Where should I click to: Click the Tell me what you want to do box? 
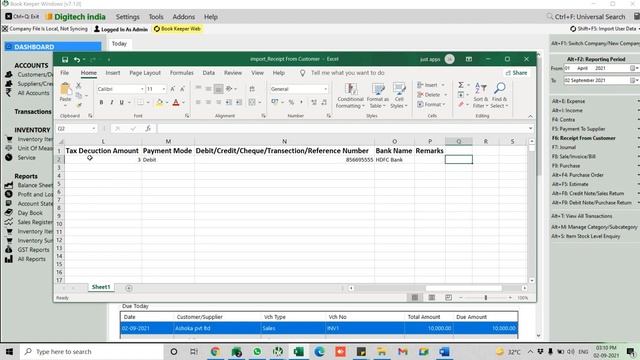coord(347,73)
